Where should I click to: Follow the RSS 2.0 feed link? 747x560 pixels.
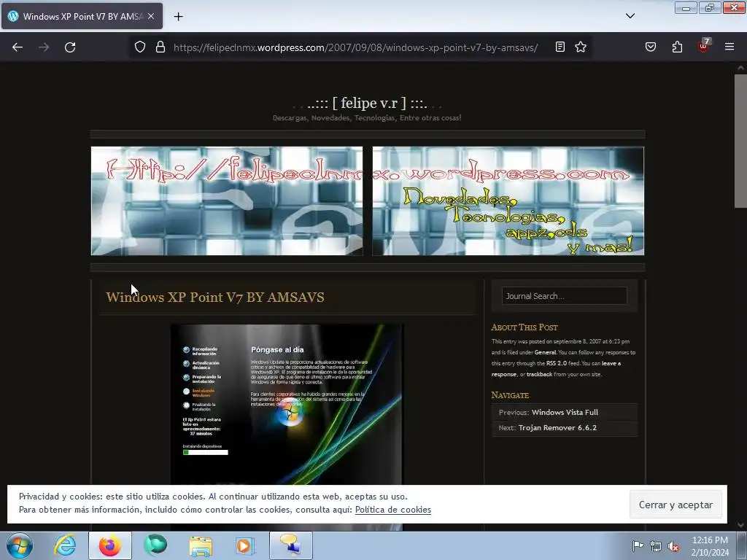[557, 363]
